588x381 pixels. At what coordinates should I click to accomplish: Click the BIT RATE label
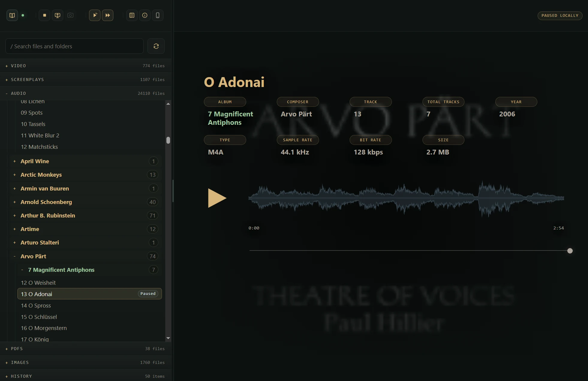[x=371, y=140]
